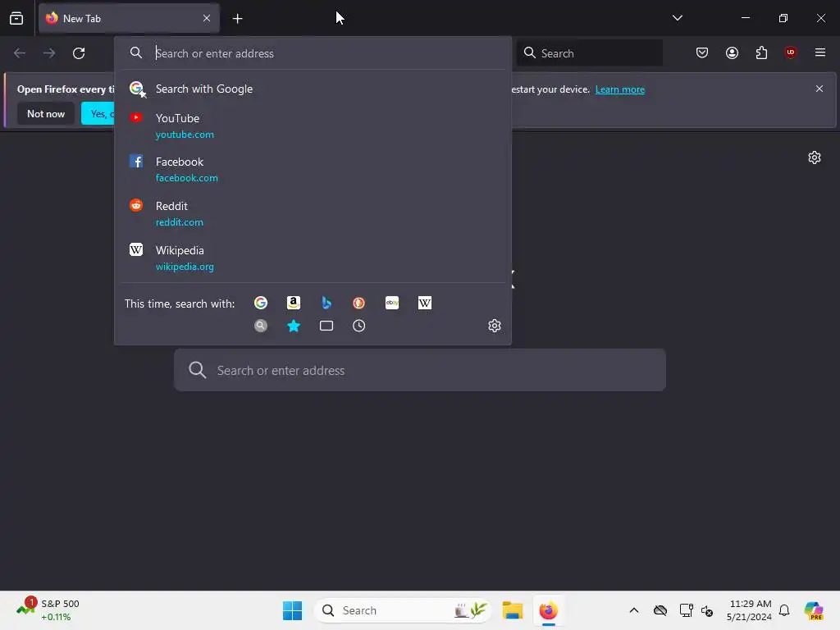840x630 pixels.
Task: Show hidden system tray icons
Action: point(634,610)
